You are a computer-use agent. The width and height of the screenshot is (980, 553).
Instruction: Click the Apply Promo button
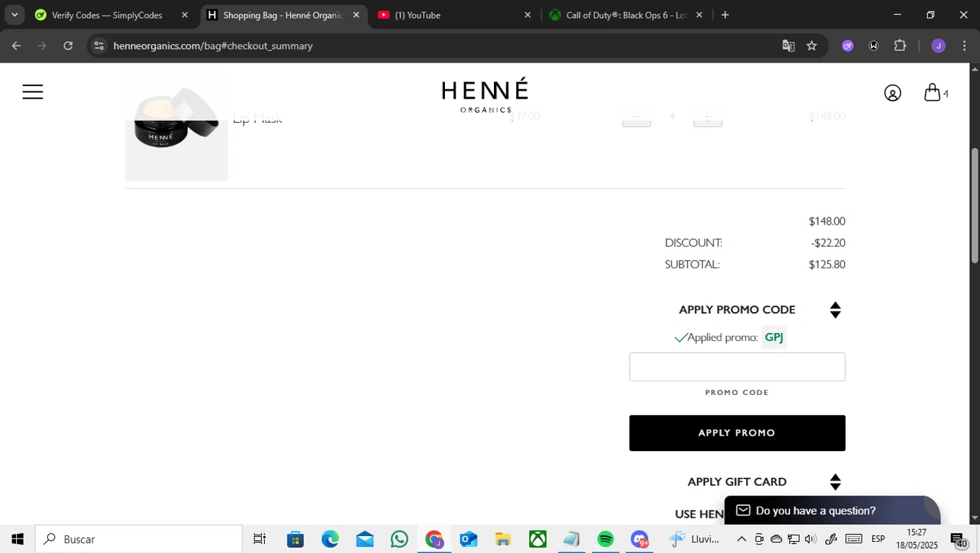point(737,433)
